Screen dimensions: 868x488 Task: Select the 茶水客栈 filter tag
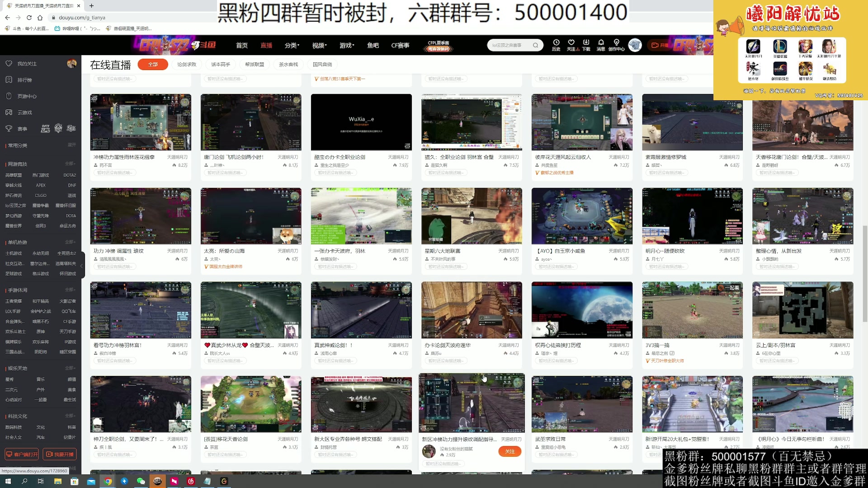(288, 64)
